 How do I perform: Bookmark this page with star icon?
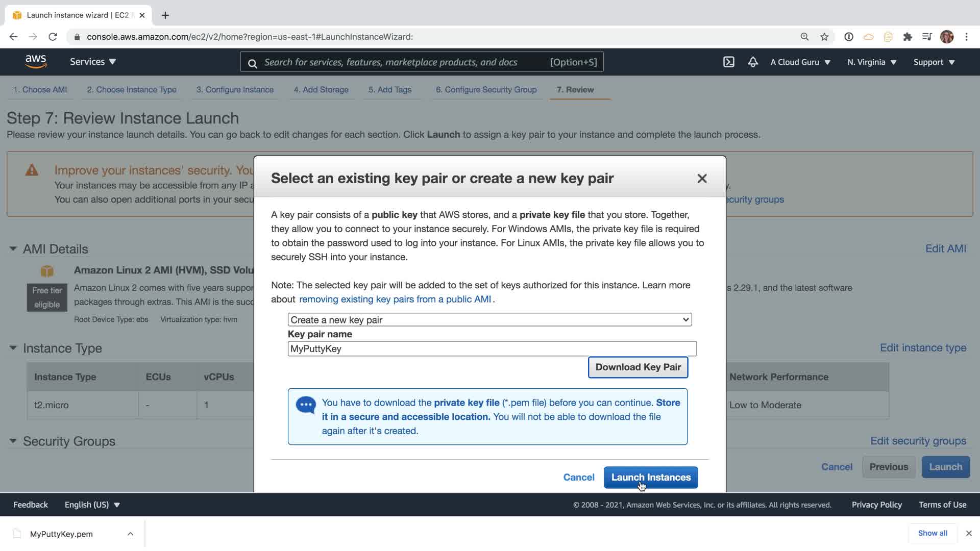(x=824, y=37)
